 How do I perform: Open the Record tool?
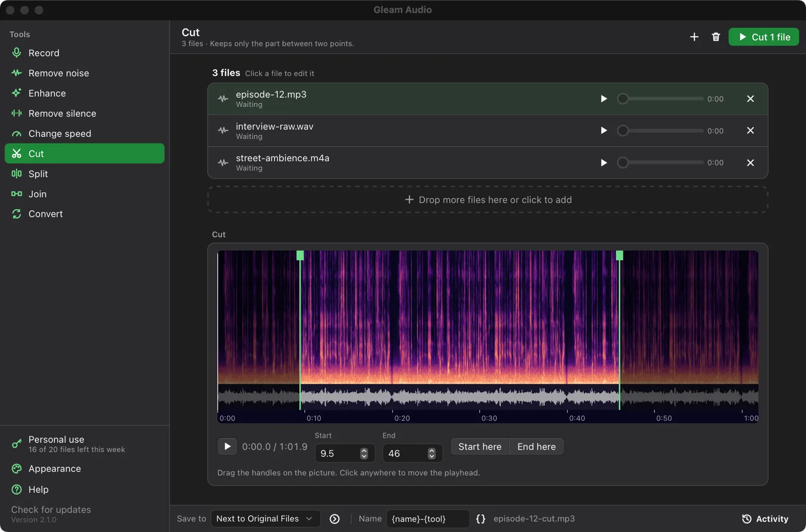click(85, 53)
